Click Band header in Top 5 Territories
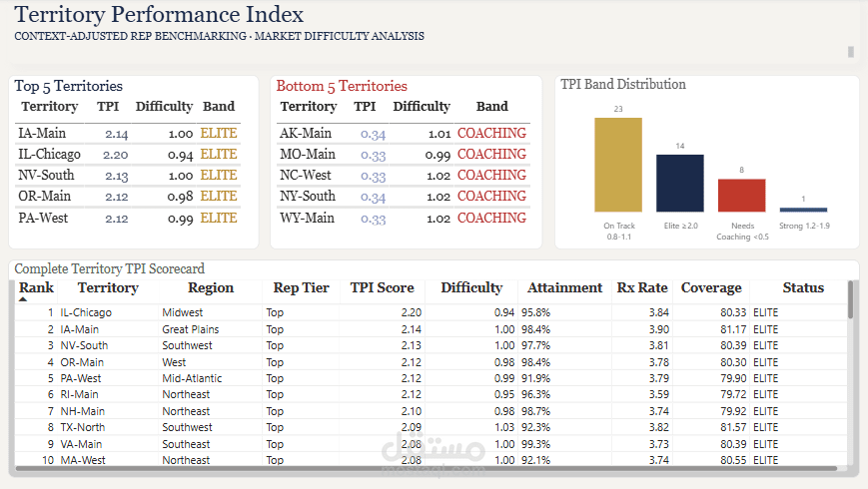The width and height of the screenshot is (868, 489). tap(219, 106)
